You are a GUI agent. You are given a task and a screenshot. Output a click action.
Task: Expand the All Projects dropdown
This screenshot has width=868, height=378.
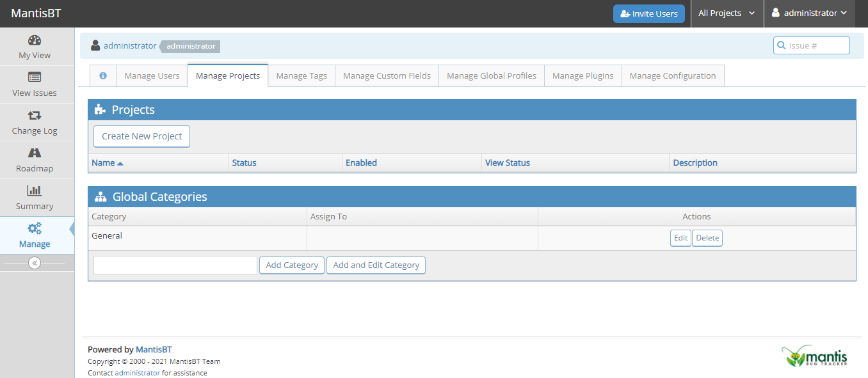[x=727, y=13]
